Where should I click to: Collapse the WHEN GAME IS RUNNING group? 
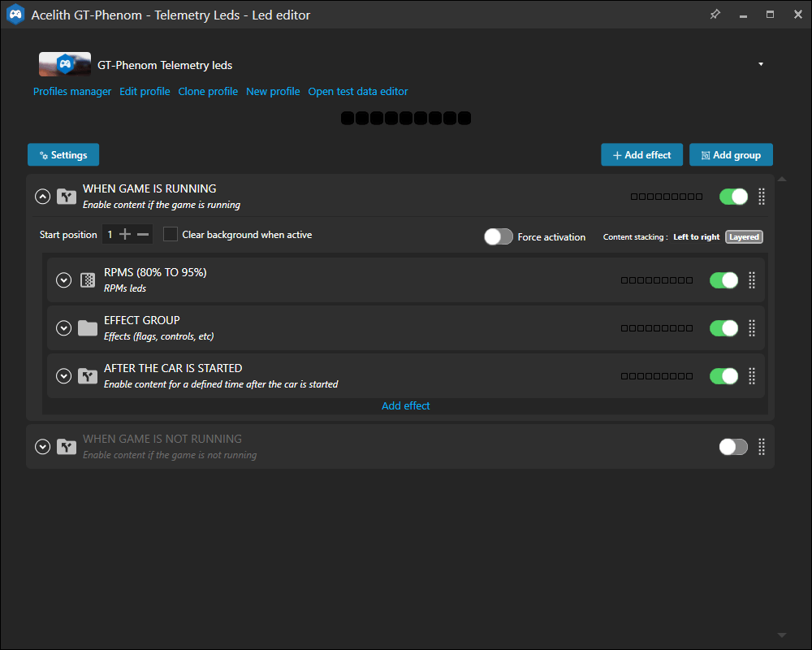click(x=43, y=197)
